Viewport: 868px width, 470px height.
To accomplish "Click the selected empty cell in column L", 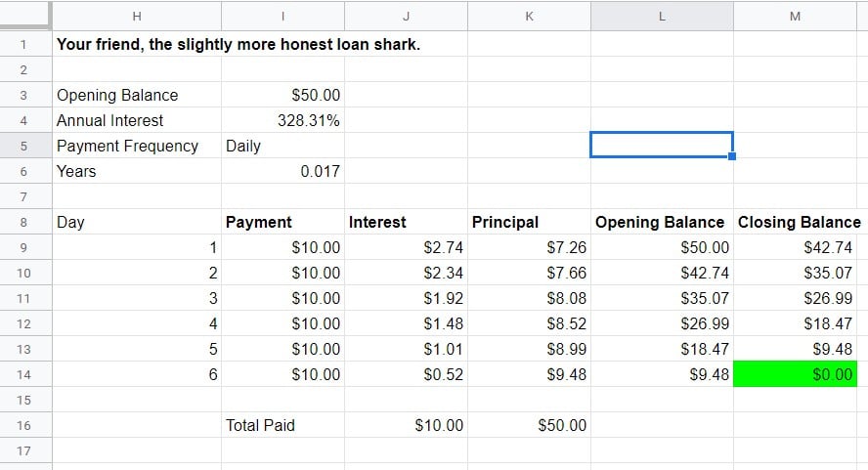I will (662, 145).
